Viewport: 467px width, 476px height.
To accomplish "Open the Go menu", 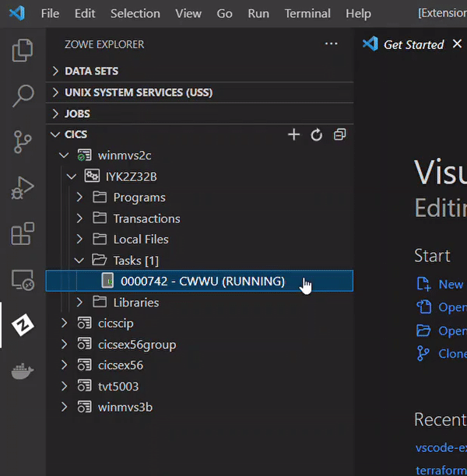I will (224, 14).
